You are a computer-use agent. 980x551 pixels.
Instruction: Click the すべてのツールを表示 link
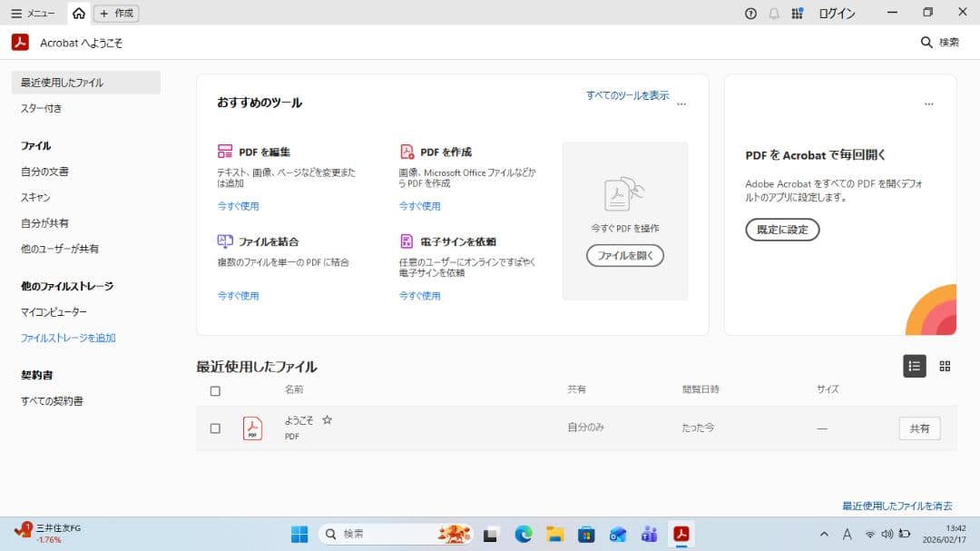627,95
